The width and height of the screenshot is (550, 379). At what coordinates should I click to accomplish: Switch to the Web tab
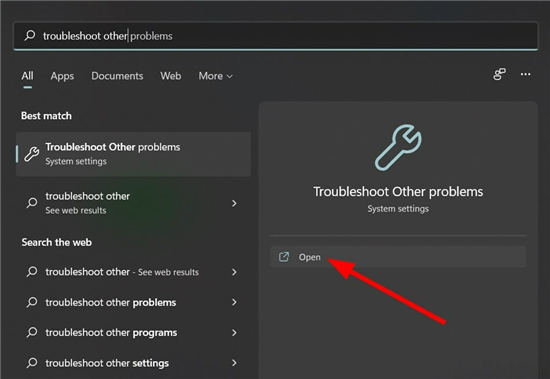point(171,76)
